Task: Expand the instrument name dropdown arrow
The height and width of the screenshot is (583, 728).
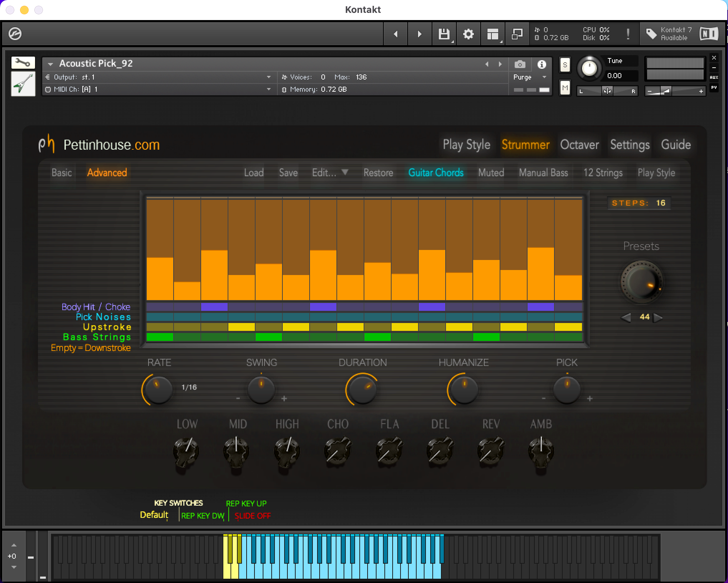Action: (50, 64)
